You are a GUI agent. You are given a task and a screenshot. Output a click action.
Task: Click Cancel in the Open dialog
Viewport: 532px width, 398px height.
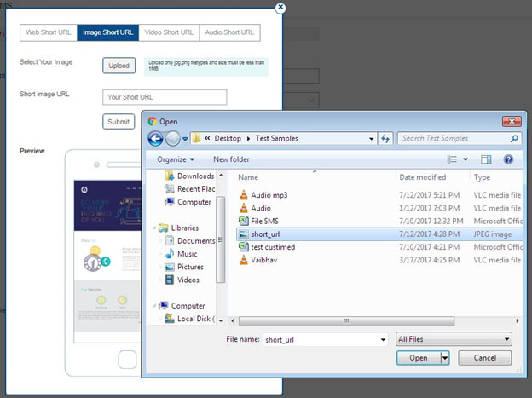(484, 358)
